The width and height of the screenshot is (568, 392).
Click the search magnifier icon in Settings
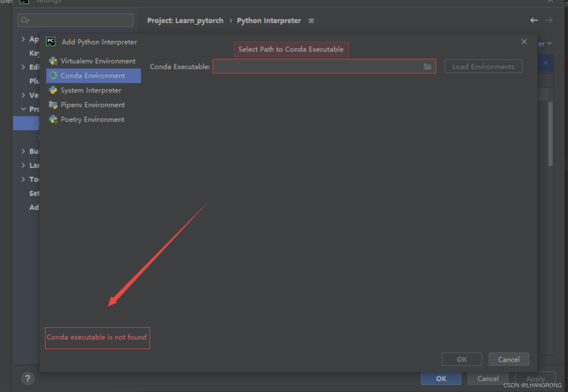[25, 20]
